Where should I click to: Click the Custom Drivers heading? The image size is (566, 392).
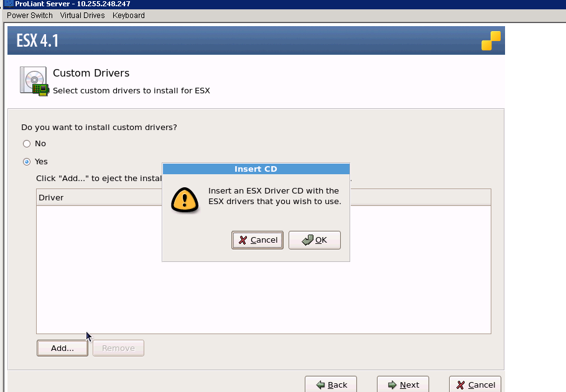(x=91, y=73)
